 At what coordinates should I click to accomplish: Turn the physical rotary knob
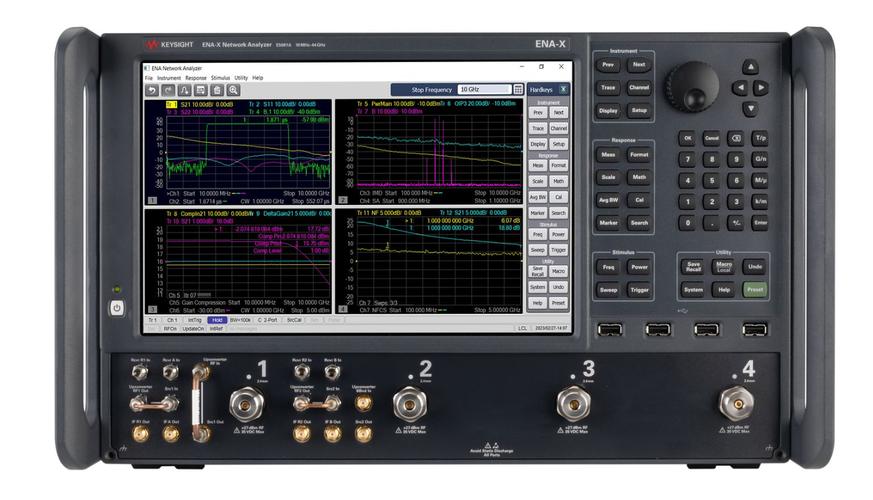(x=693, y=88)
